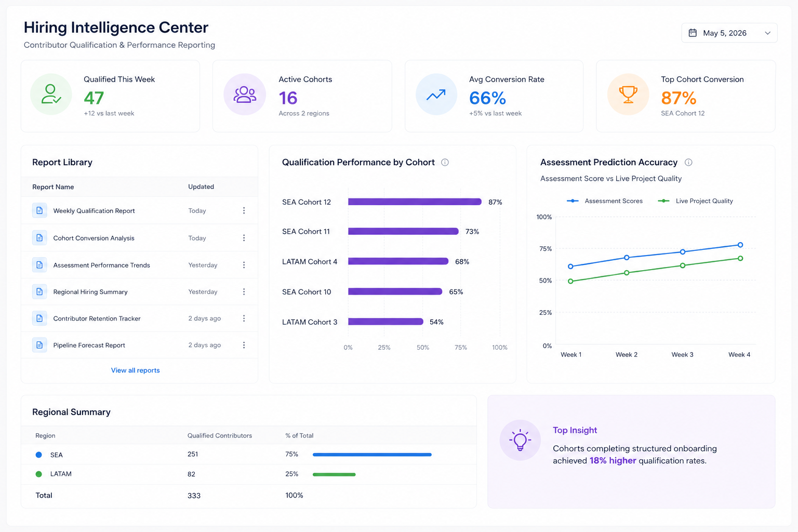
Task: Toggle the Assessment Scores legend item
Action: coord(604,201)
